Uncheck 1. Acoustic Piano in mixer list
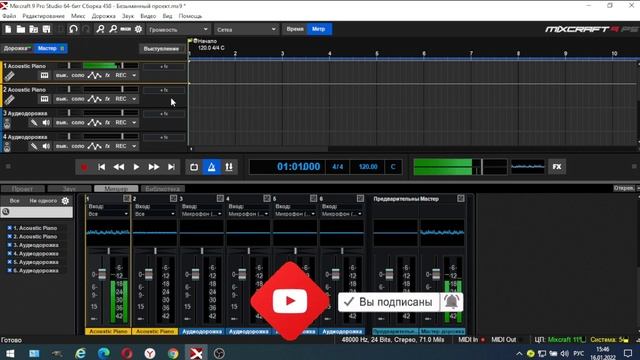The width and height of the screenshot is (640, 360). coord(9,228)
